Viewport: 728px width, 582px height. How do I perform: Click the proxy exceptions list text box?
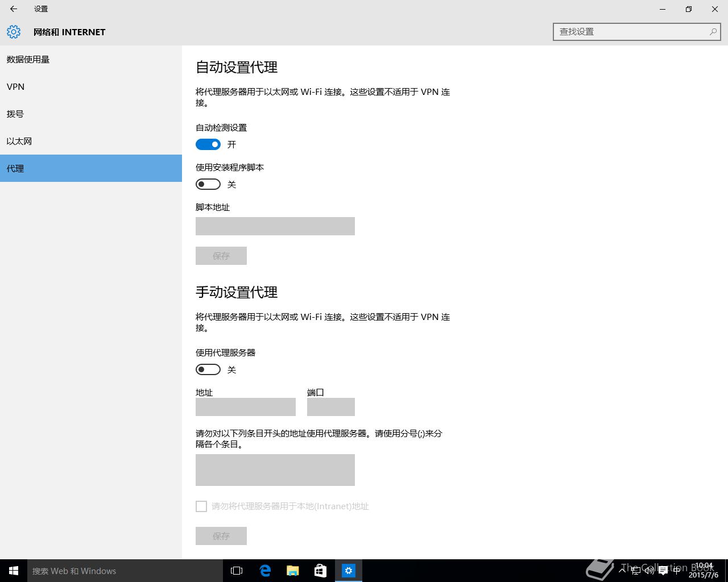coord(275,470)
